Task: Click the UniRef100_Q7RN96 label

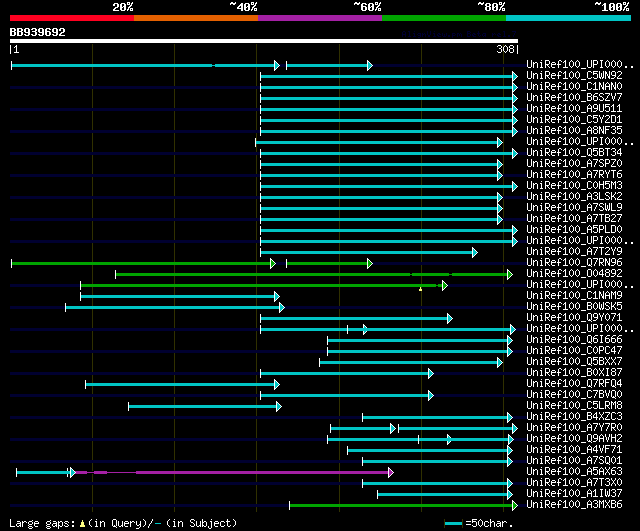Action: tap(574, 263)
